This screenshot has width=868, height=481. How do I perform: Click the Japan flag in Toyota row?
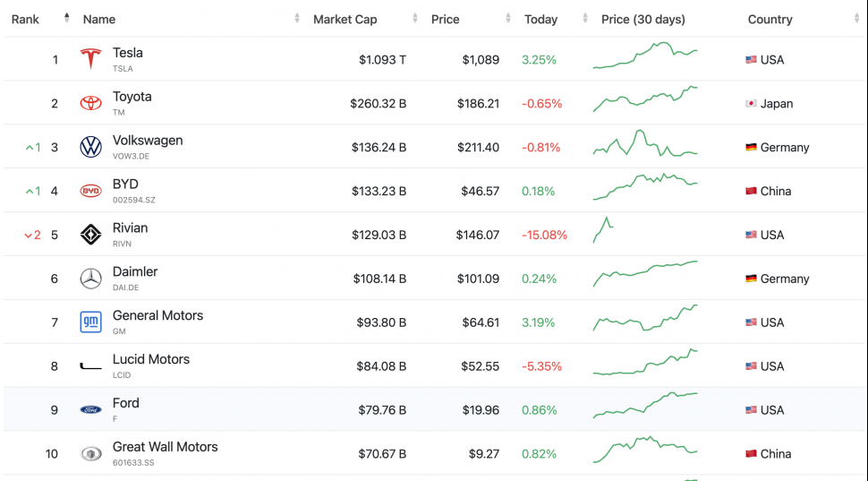[751, 104]
